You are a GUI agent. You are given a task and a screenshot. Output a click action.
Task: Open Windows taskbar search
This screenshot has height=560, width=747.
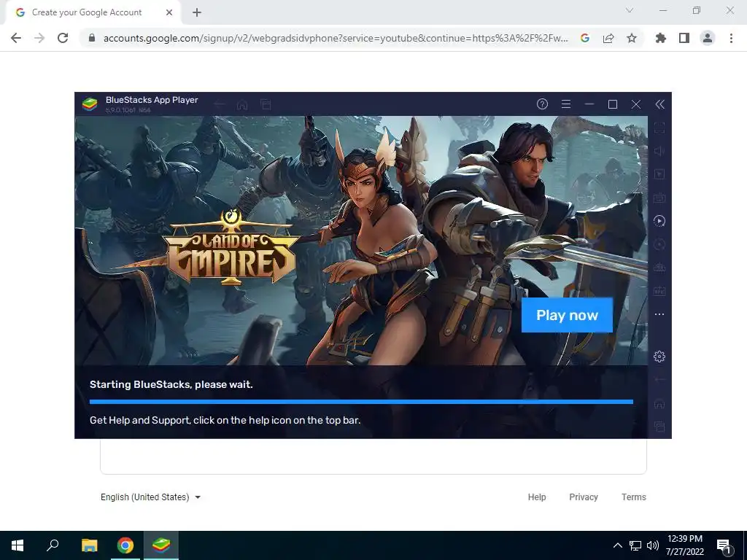coord(53,545)
